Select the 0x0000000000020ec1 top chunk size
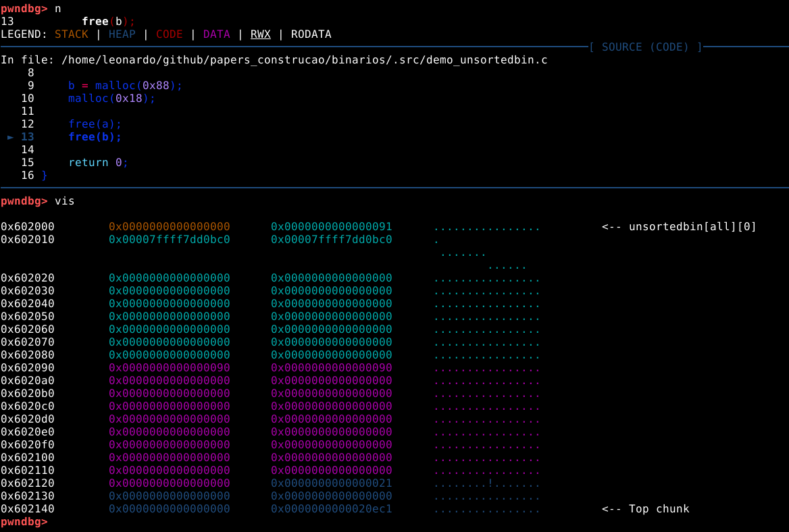789x532 pixels. pos(331,509)
